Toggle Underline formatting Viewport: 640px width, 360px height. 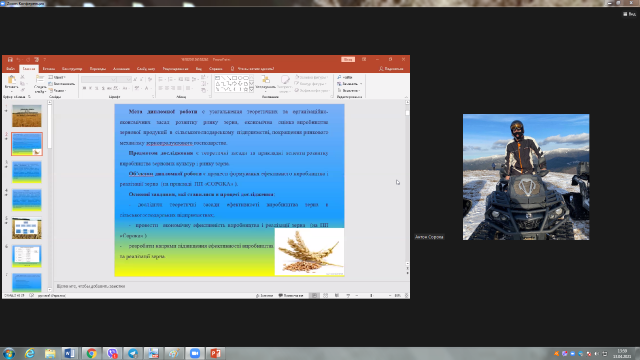coord(97,88)
